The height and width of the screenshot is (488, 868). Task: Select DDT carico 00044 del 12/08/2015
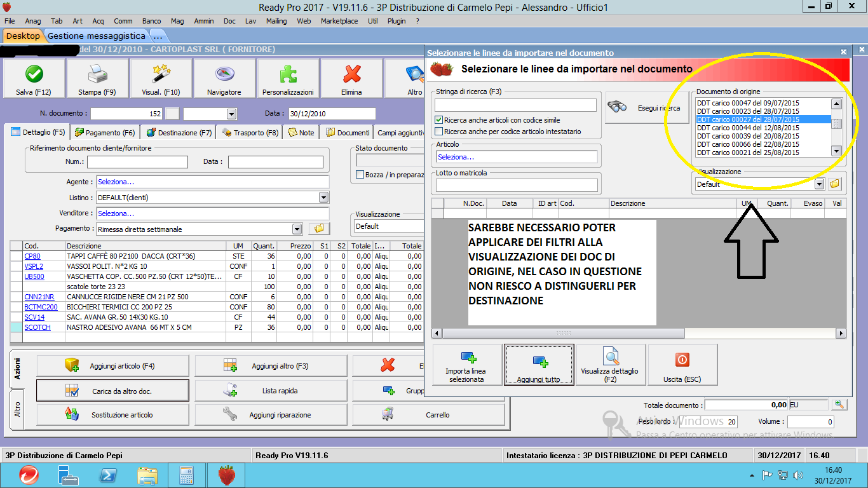(x=763, y=128)
